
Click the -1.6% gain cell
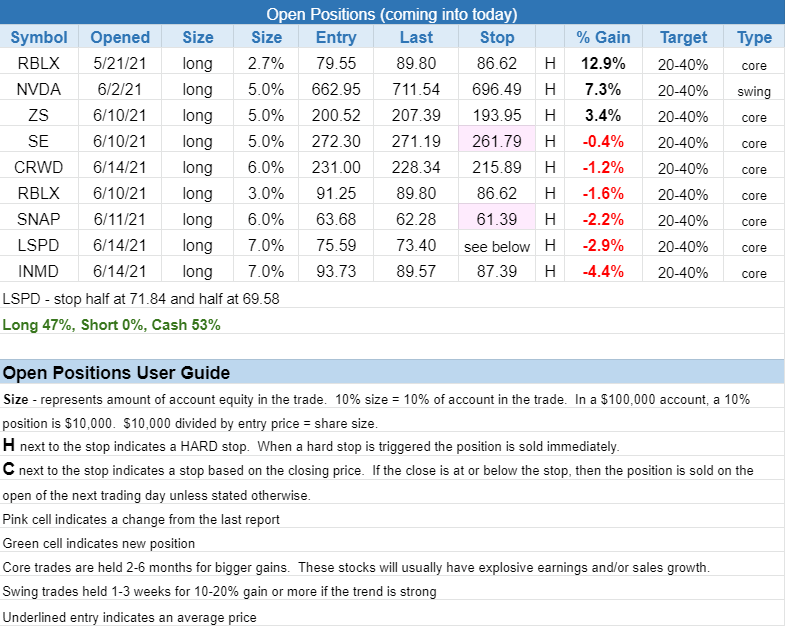pos(603,193)
